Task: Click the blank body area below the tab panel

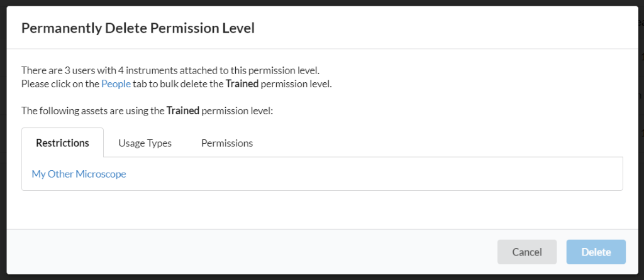Action: (x=314, y=210)
